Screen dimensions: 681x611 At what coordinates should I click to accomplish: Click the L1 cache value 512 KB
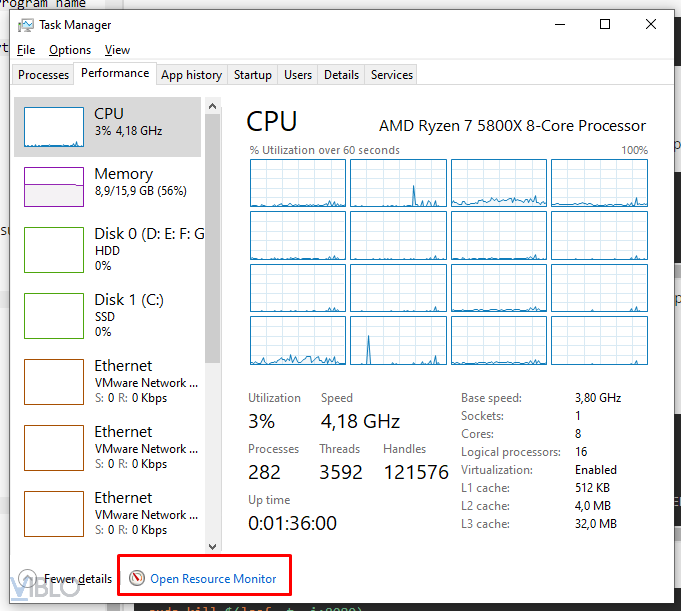tap(592, 488)
